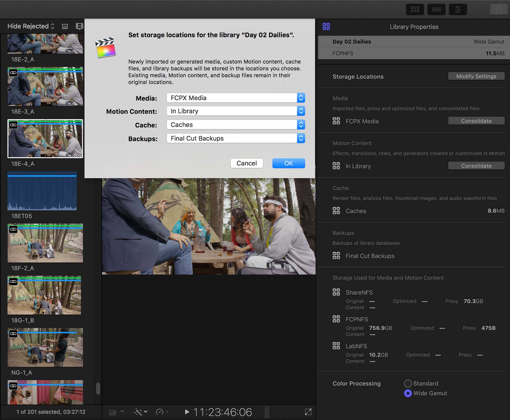Screen dimensions: 510x420
Task: Select the 18ET05 audio clip thumbnail
Action: [42, 191]
